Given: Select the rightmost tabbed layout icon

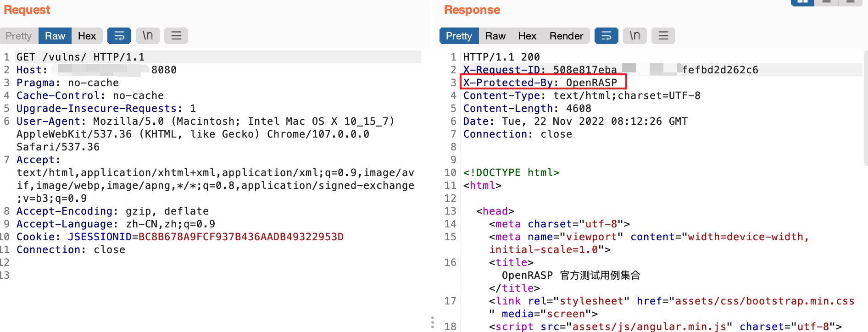Looking at the screenshot, I should pyautogui.click(x=850, y=2).
